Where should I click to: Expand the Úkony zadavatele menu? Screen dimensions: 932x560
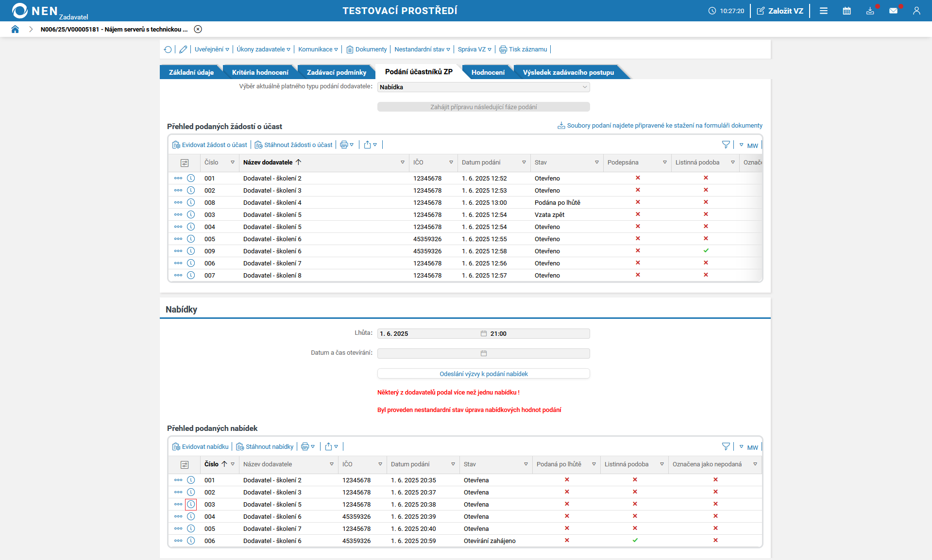pos(263,49)
